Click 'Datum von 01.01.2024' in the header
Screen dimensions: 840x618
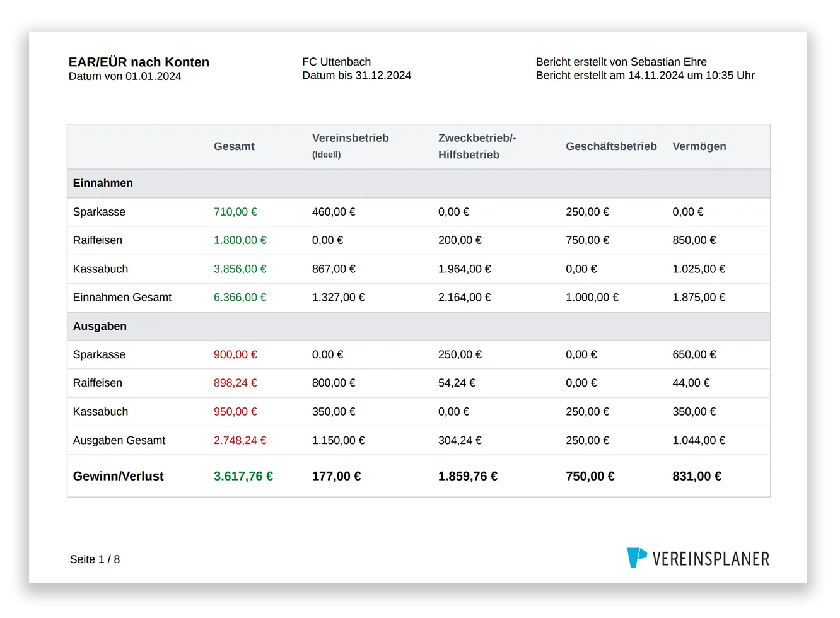click(x=125, y=76)
